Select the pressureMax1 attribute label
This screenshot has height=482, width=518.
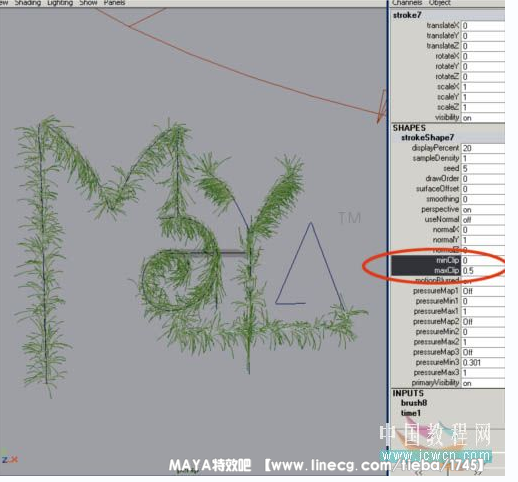(x=436, y=311)
